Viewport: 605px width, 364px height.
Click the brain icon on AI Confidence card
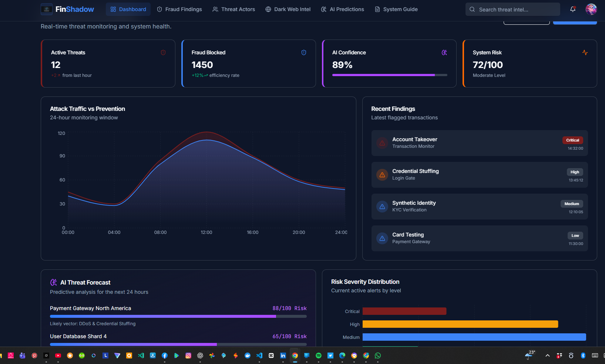[444, 52]
